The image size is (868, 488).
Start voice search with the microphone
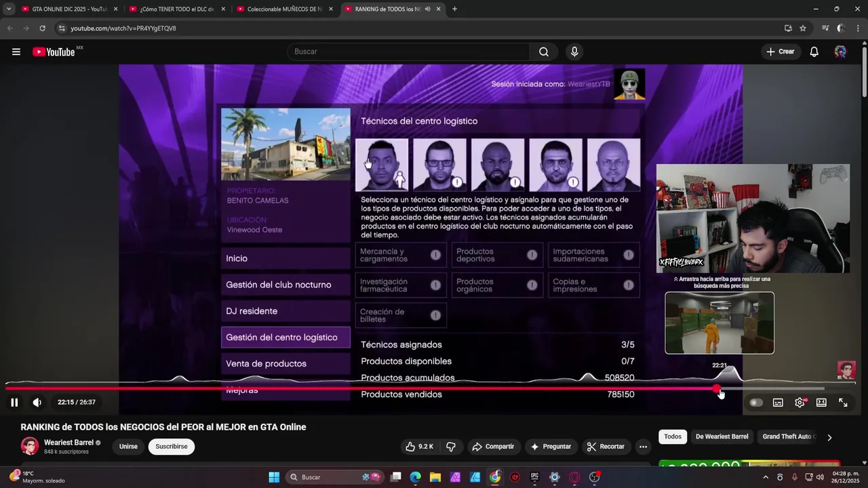(x=574, y=52)
